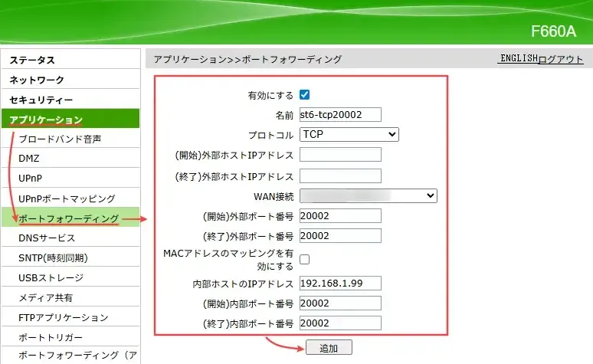Click the 名前 field with st6-tcp20002

pyautogui.click(x=340, y=115)
